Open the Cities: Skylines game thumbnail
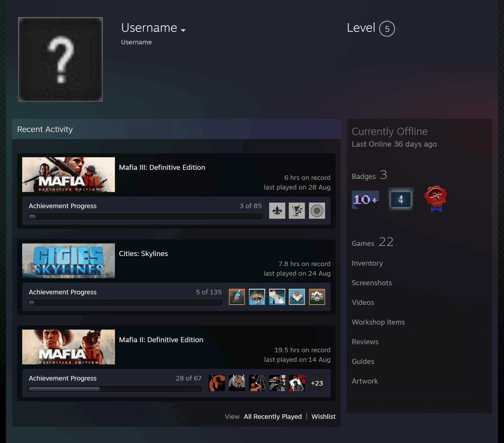Screen dimensions: 504x443 pos(69,261)
